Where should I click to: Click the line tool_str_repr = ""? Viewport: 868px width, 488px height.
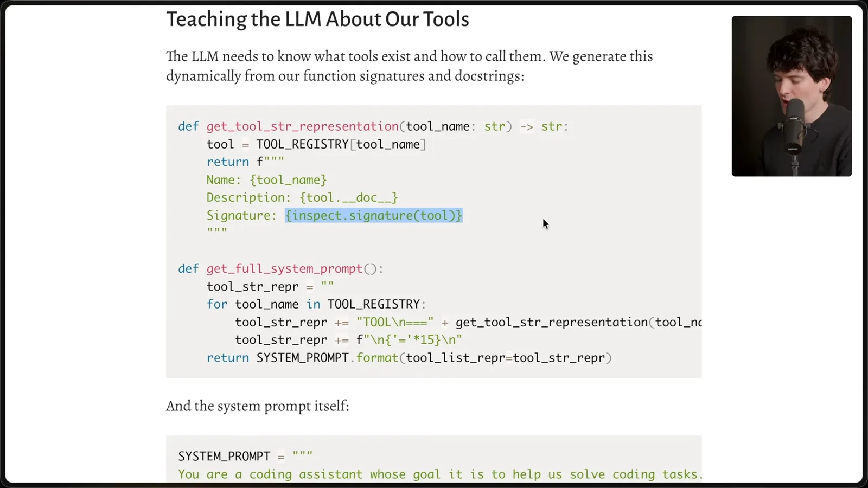tap(270, 286)
